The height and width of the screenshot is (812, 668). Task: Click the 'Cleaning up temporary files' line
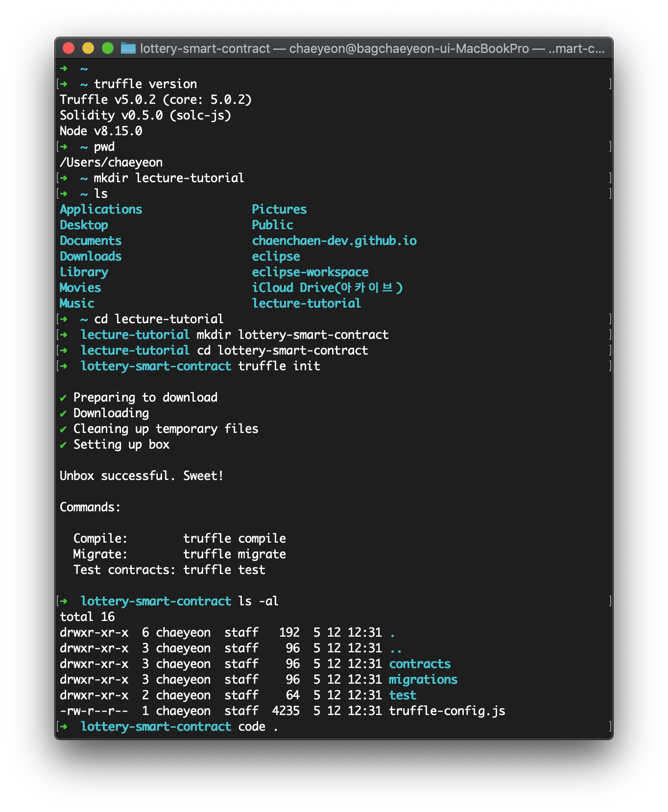point(166,429)
